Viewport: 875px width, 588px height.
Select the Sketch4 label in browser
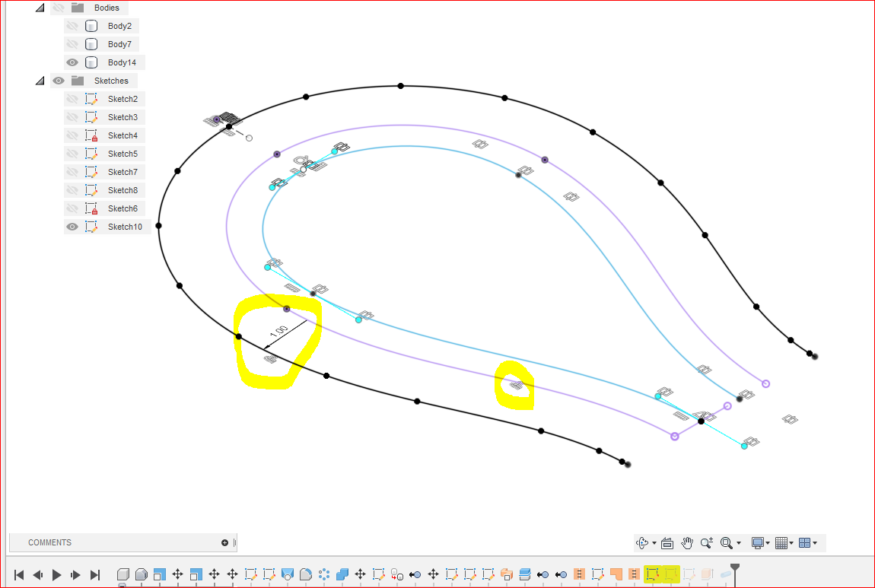tap(123, 135)
